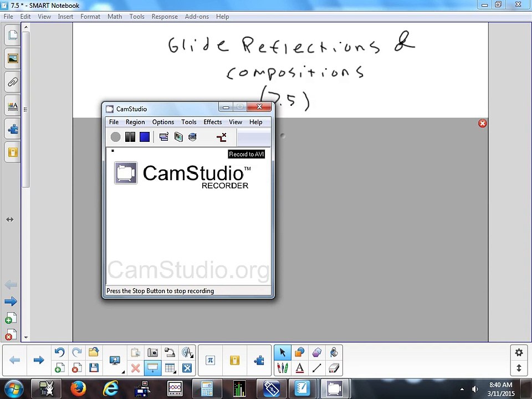The height and width of the screenshot is (399, 532).
Task: Open CamStudio Region menu
Action: [135, 122]
